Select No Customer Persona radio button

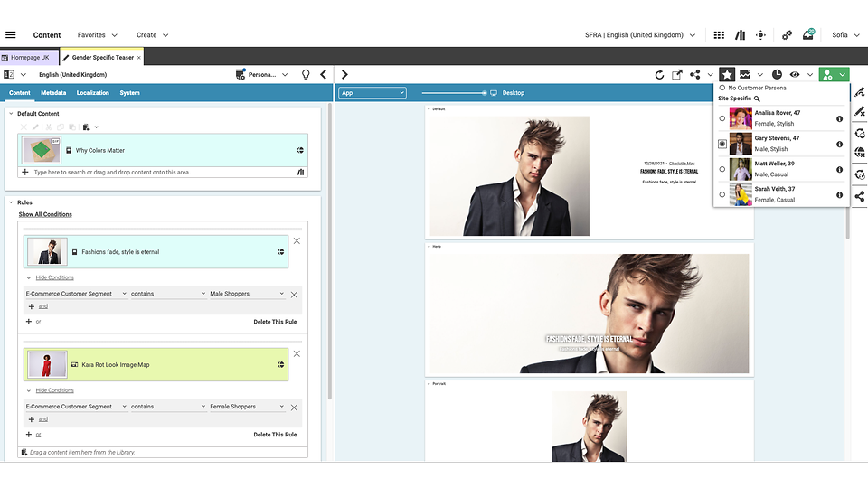click(x=722, y=88)
